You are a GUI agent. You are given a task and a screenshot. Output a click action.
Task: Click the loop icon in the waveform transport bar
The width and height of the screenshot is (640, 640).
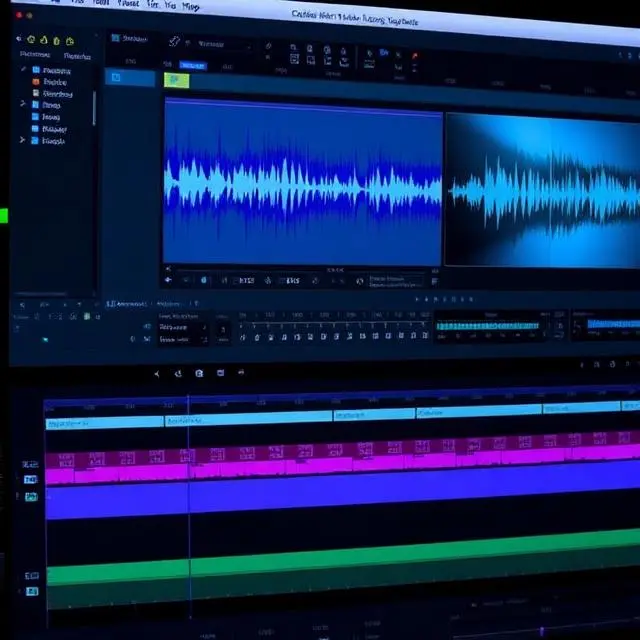tap(203, 281)
